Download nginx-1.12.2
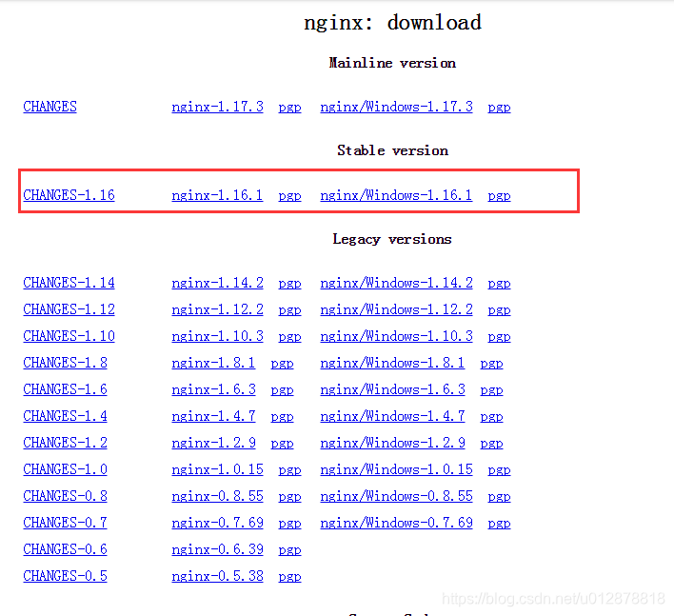The height and width of the screenshot is (616, 674). (217, 309)
